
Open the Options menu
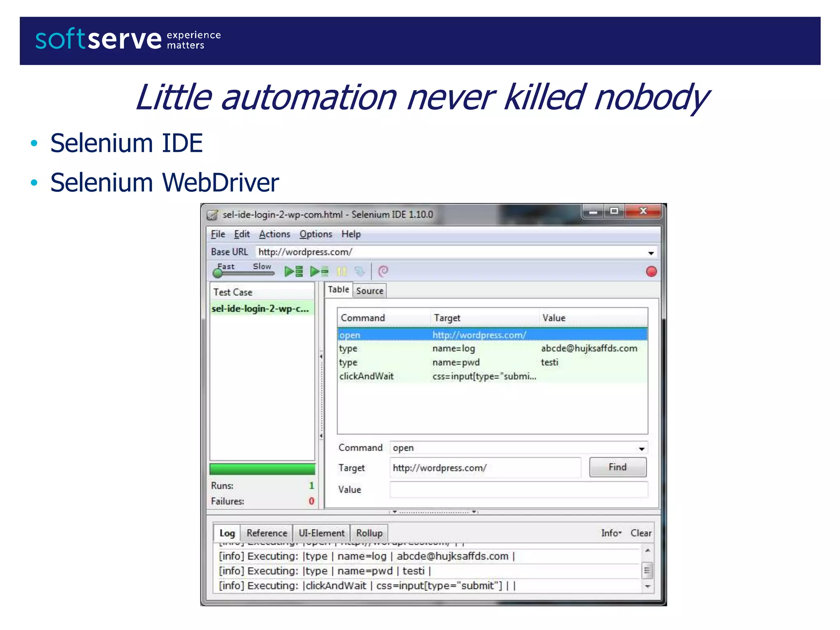point(316,234)
